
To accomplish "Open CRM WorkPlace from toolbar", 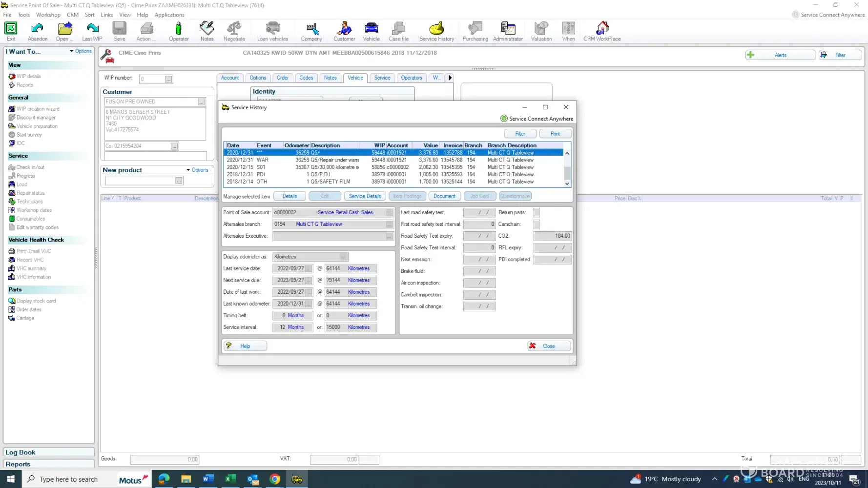I will tap(602, 31).
